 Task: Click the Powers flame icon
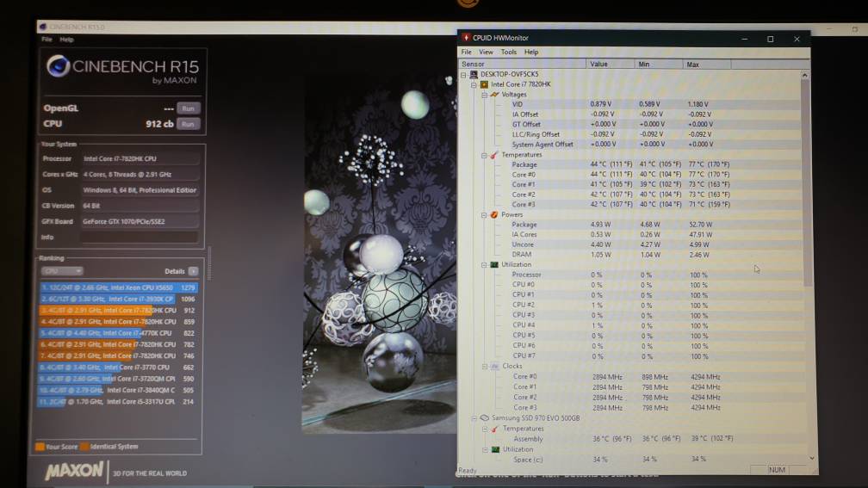click(x=494, y=214)
